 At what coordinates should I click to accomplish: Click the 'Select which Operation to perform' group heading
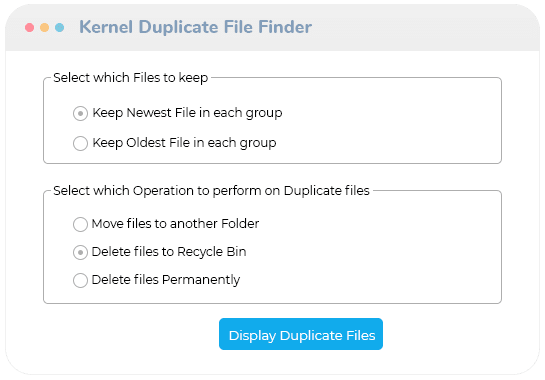(211, 191)
